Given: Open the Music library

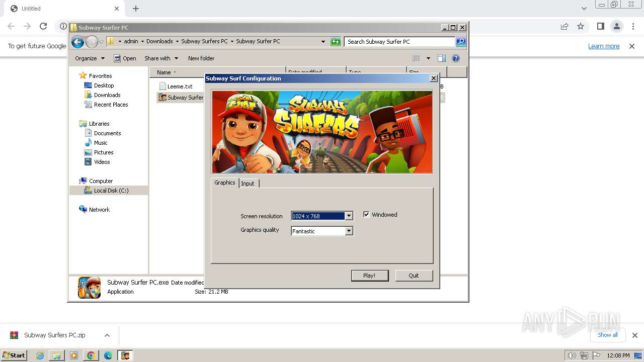Looking at the screenshot, I should [x=101, y=143].
